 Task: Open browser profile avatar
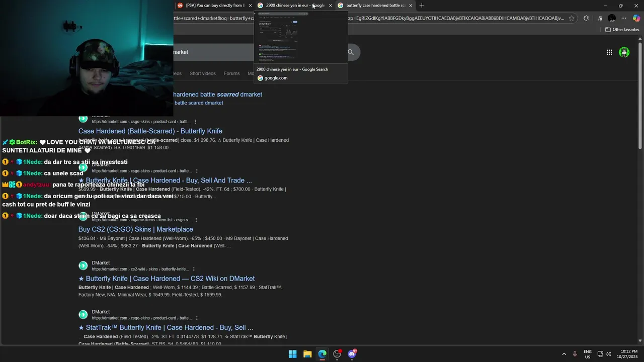point(612,18)
